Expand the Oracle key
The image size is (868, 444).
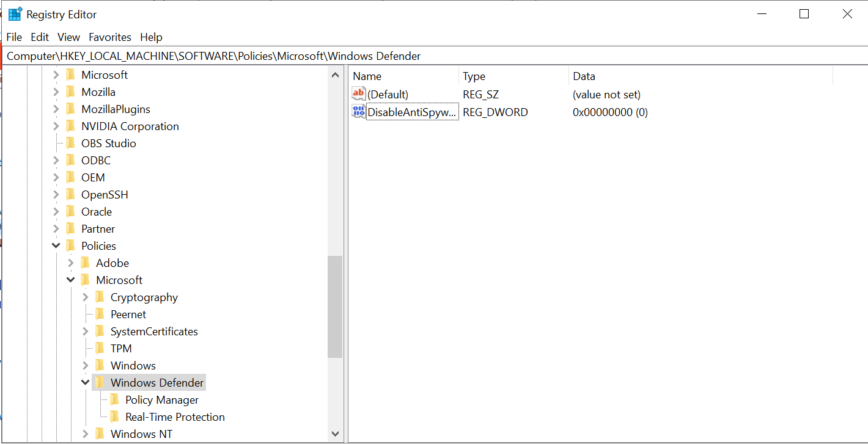tap(56, 212)
